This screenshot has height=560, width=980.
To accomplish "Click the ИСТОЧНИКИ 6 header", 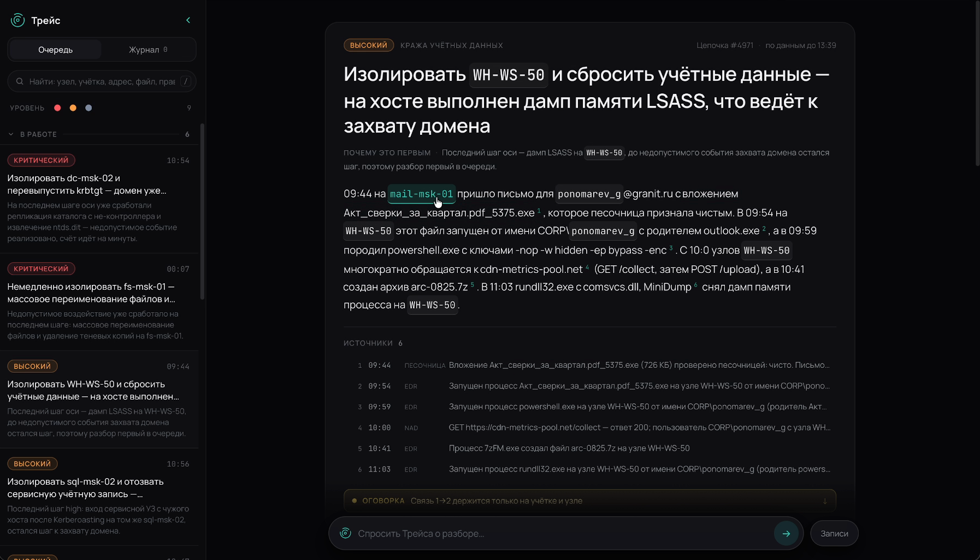I will pyautogui.click(x=373, y=343).
